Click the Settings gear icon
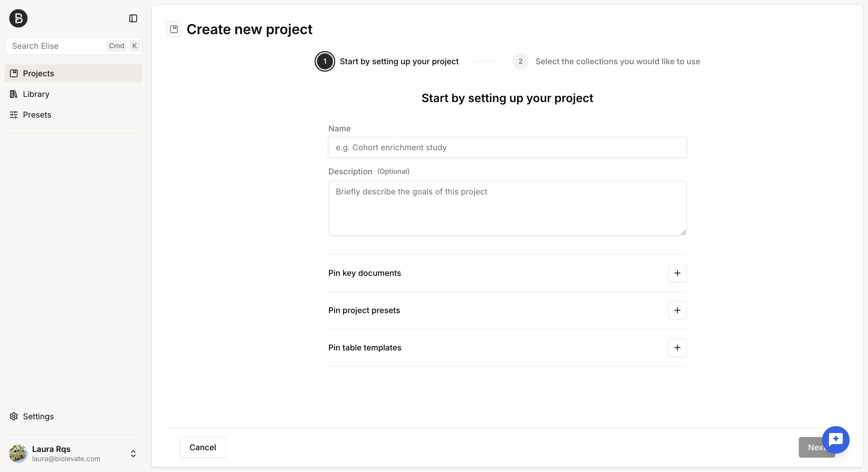The image size is (868, 472). pyautogui.click(x=13, y=416)
